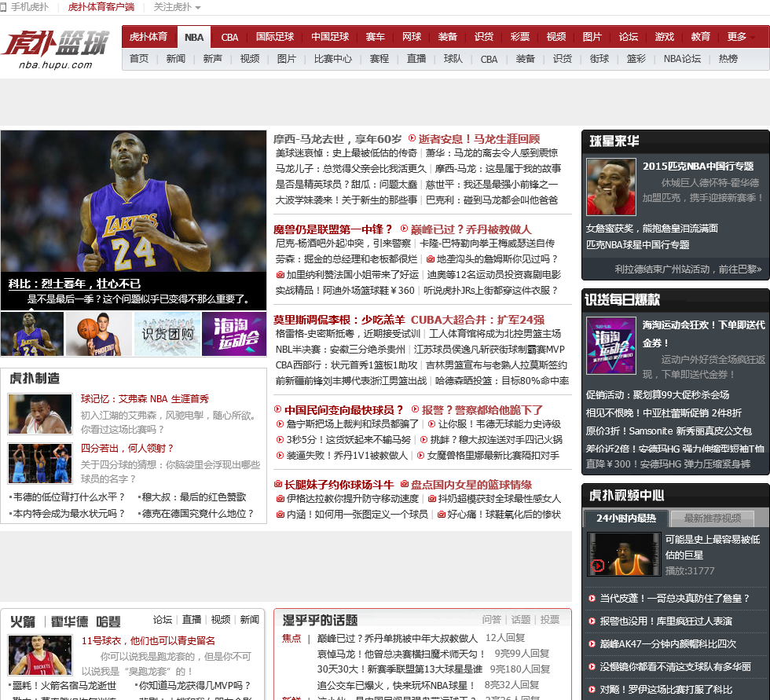Image resolution: width=770 pixels, height=700 pixels.
Task: Open 魔兽仍是联盟第一中锋？ headline
Action: [x=332, y=229]
